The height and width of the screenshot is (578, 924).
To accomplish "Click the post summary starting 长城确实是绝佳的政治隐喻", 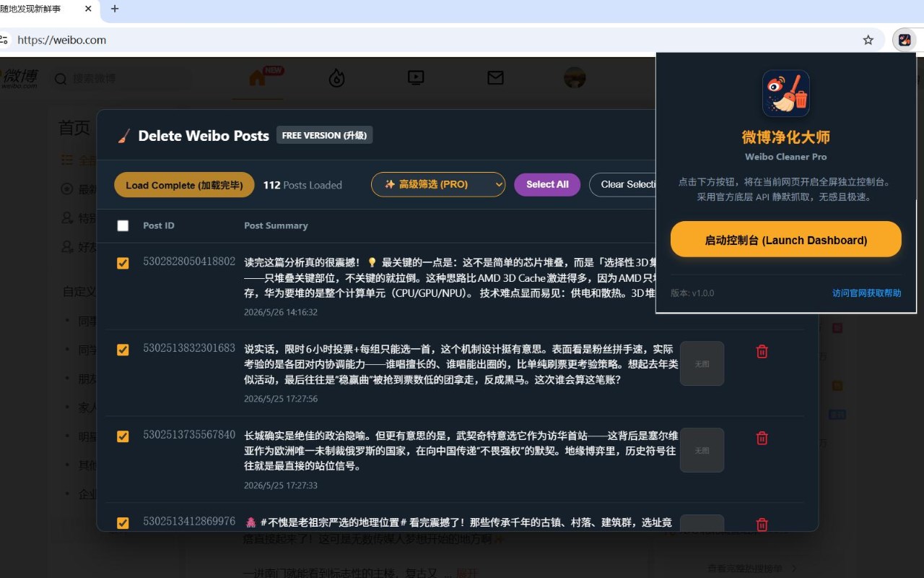I will tap(461, 451).
